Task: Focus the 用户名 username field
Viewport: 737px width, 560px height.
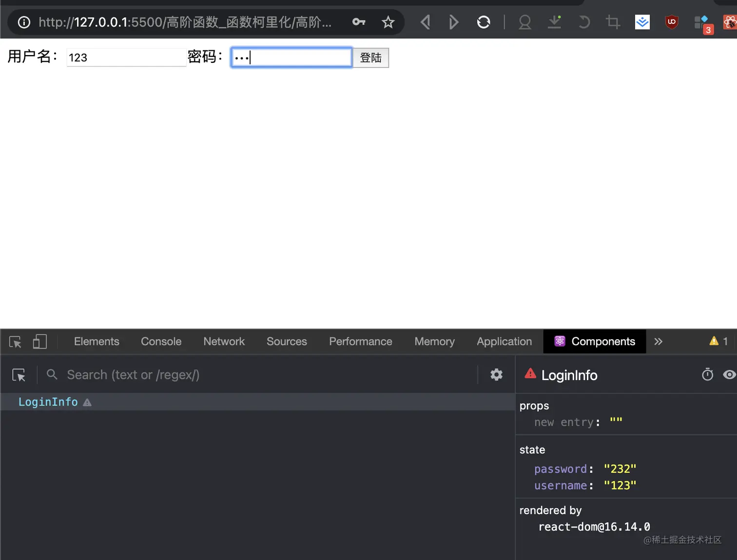Action: coord(127,58)
